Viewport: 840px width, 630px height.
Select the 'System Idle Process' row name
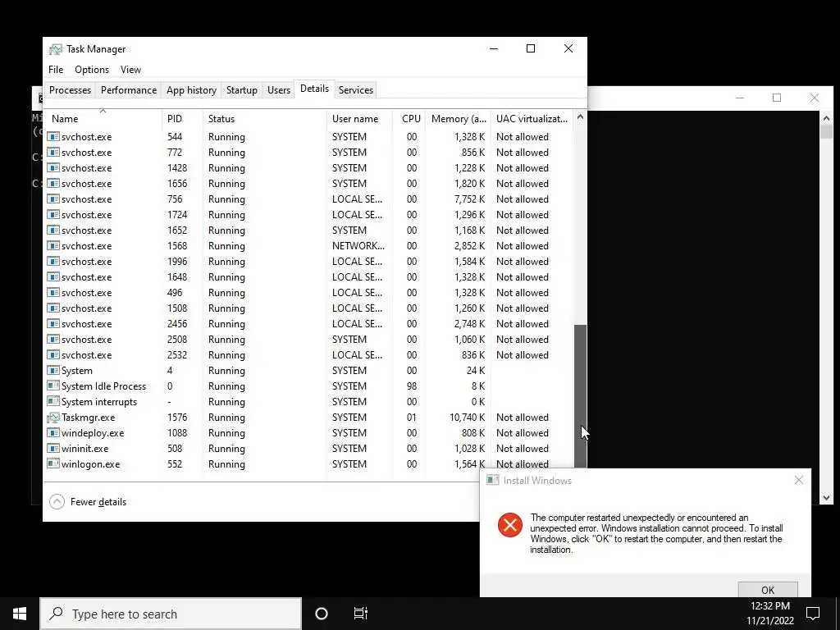pyautogui.click(x=103, y=386)
